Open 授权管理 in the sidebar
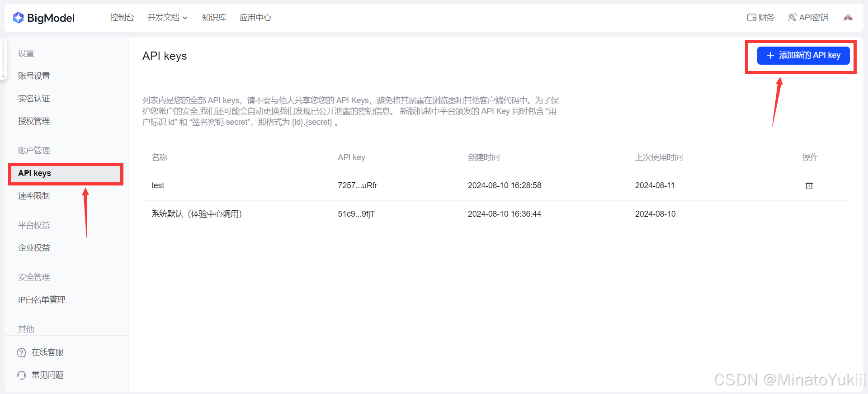The image size is (868, 394). (x=34, y=121)
